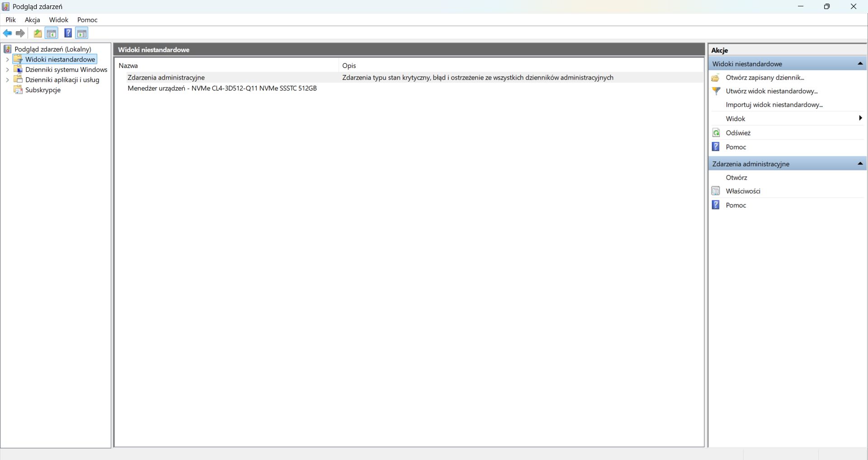Click Pomoc icon under Widoki niestandardowe actions
Screen dimensions: 868x460
tap(716, 147)
